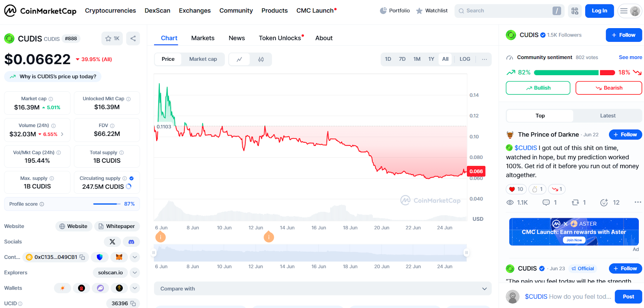Expand the contract addresses chevron
This screenshot has height=308, width=644.
click(135, 257)
